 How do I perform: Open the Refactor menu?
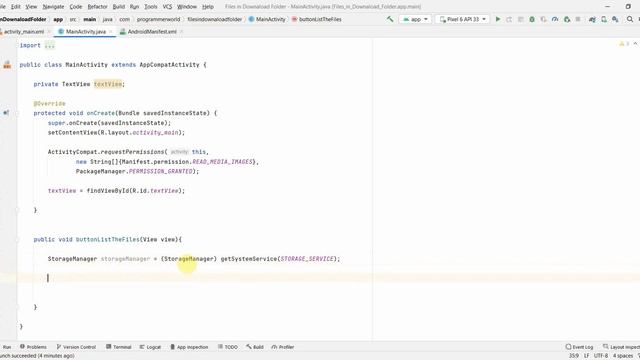pos(97,7)
